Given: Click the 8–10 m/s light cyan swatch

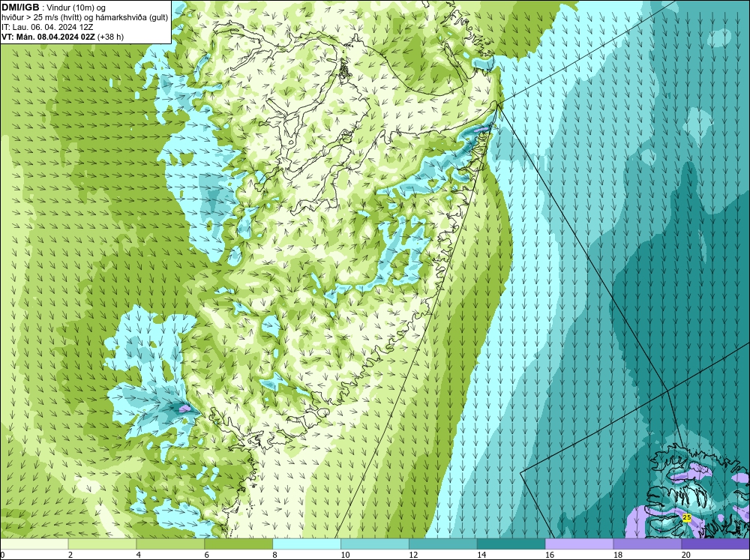Looking at the screenshot, I should tap(307, 544).
